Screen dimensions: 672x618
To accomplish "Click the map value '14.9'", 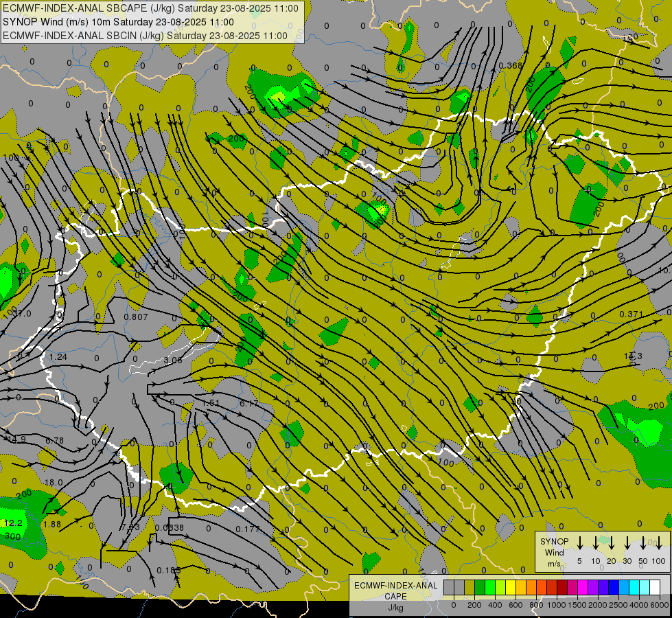I will (17, 439).
